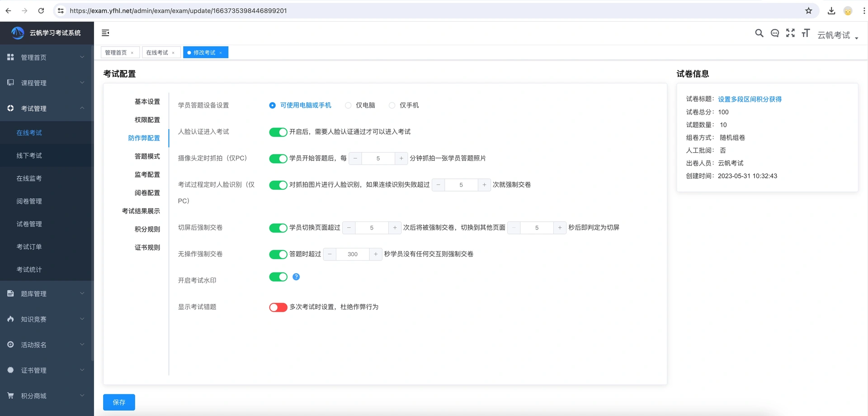Expand the 知识竞赛 menu chevron
The width and height of the screenshot is (868, 416).
[82, 319]
